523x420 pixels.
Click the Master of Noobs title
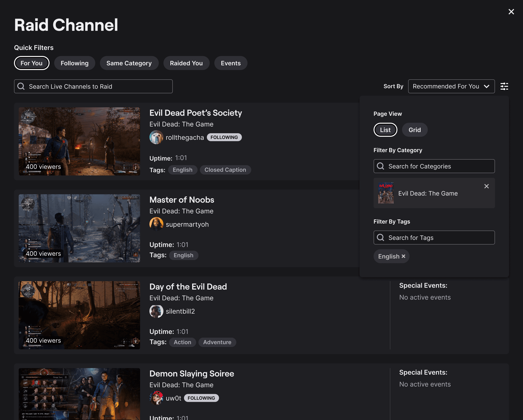pyautogui.click(x=182, y=199)
